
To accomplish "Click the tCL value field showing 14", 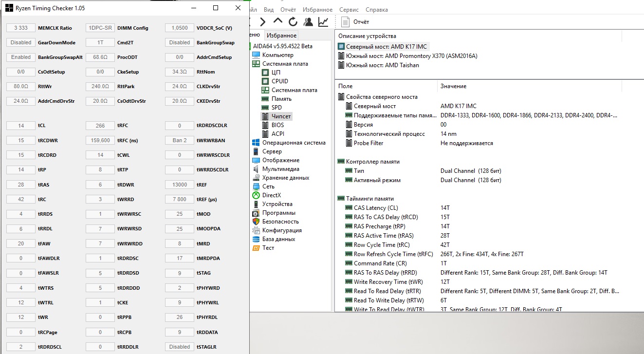I will point(21,126).
